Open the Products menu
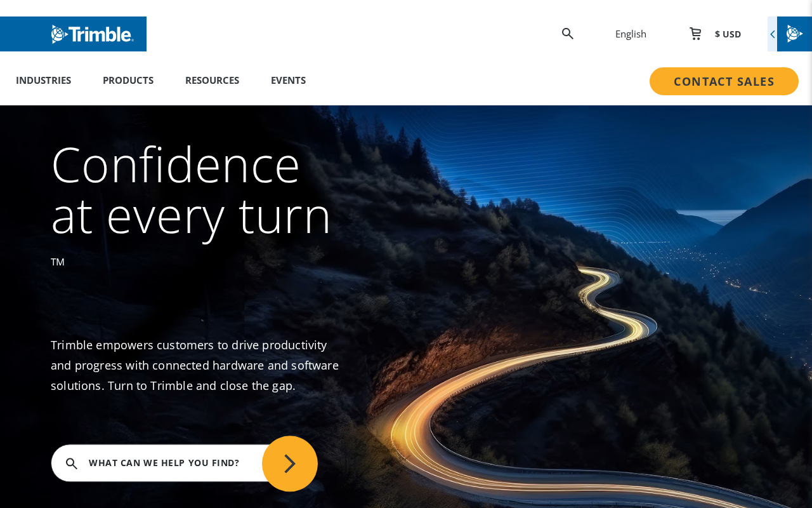The height and width of the screenshot is (508, 812). click(128, 80)
